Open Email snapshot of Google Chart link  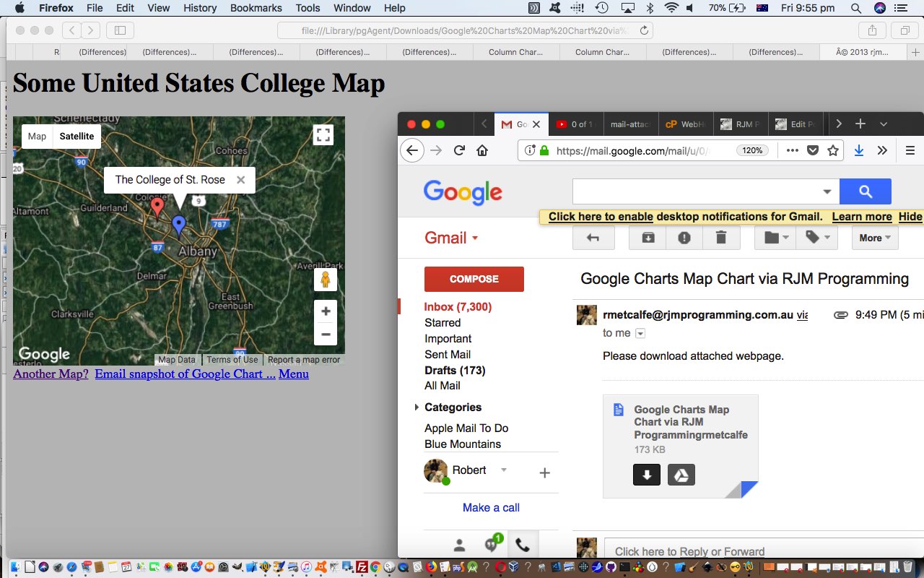click(x=185, y=374)
